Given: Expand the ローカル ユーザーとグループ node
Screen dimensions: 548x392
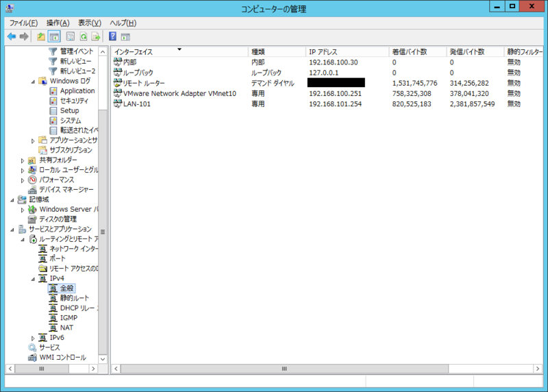Looking at the screenshot, I should tap(23, 170).
